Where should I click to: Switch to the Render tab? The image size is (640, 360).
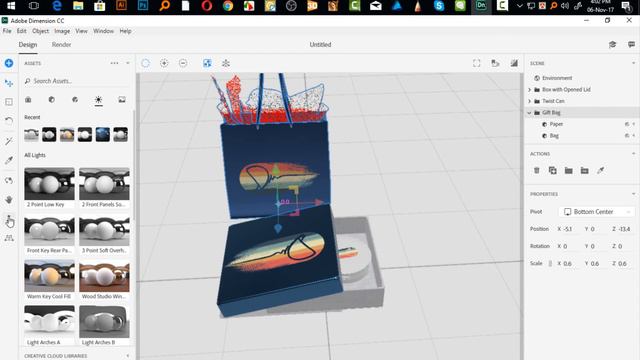click(61, 44)
